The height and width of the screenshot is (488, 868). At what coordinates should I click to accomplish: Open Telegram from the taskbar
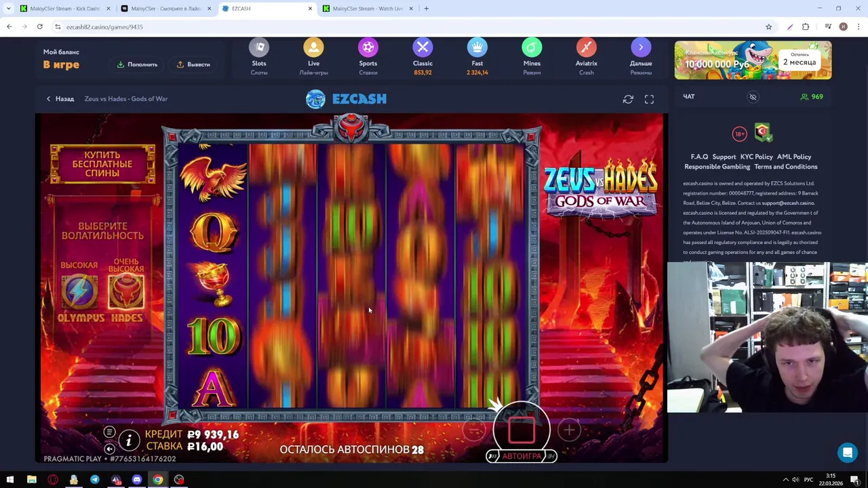95,480
